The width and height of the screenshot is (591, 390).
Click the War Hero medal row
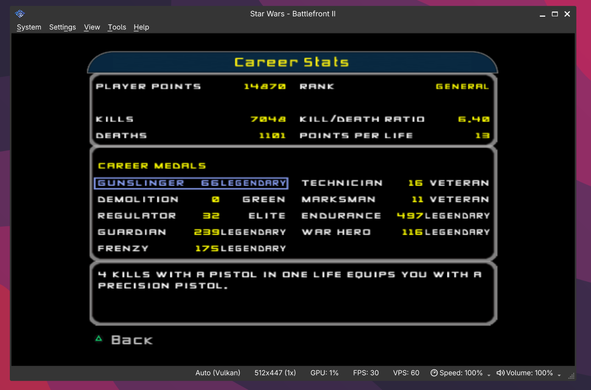click(395, 232)
